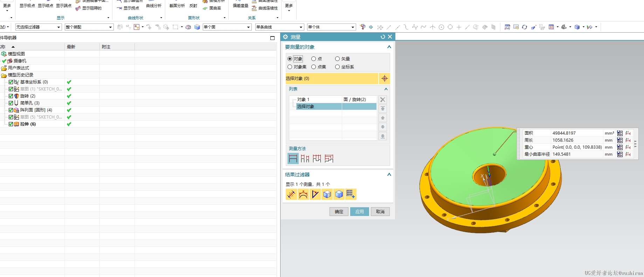Choose the 点集 radio option
Viewport: 644px width, 277px height.
pyautogui.click(x=313, y=67)
